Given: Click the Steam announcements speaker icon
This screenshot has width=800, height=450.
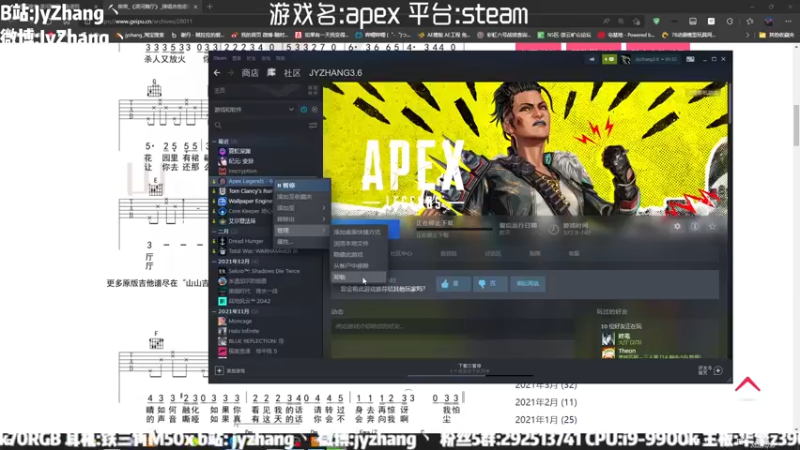Looking at the screenshot, I should click(592, 59).
